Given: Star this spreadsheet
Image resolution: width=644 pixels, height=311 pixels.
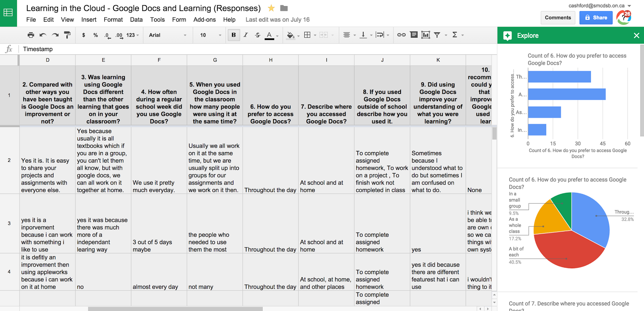Looking at the screenshot, I should [x=271, y=8].
